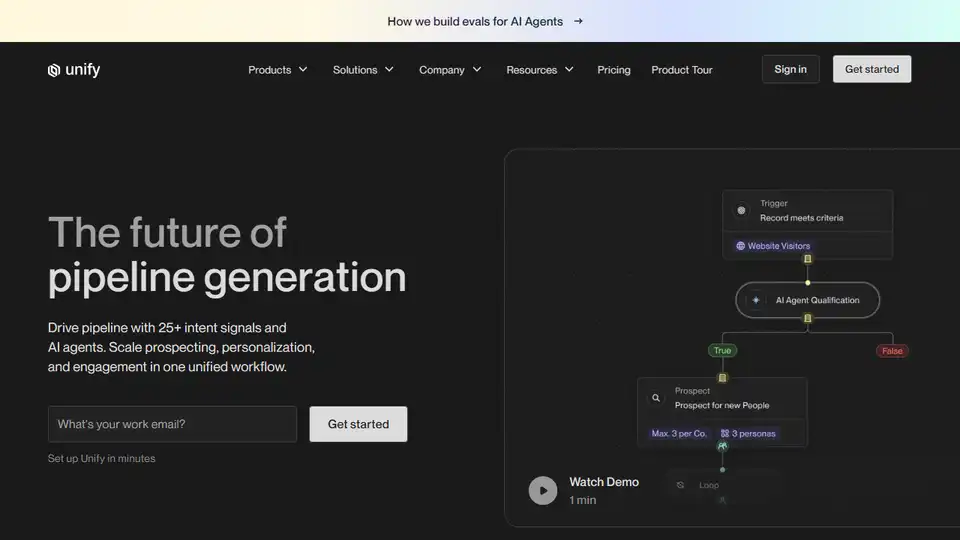Expand the Products dropdown menu
The height and width of the screenshot is (540, 960).
pyautogui.click(x=278, y=70)
